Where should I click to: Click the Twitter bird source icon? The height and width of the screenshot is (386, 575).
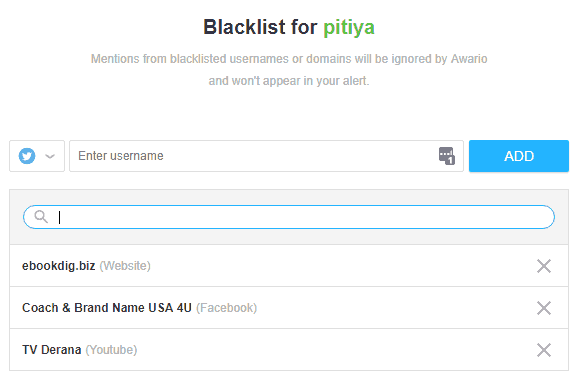click(27, 156)
